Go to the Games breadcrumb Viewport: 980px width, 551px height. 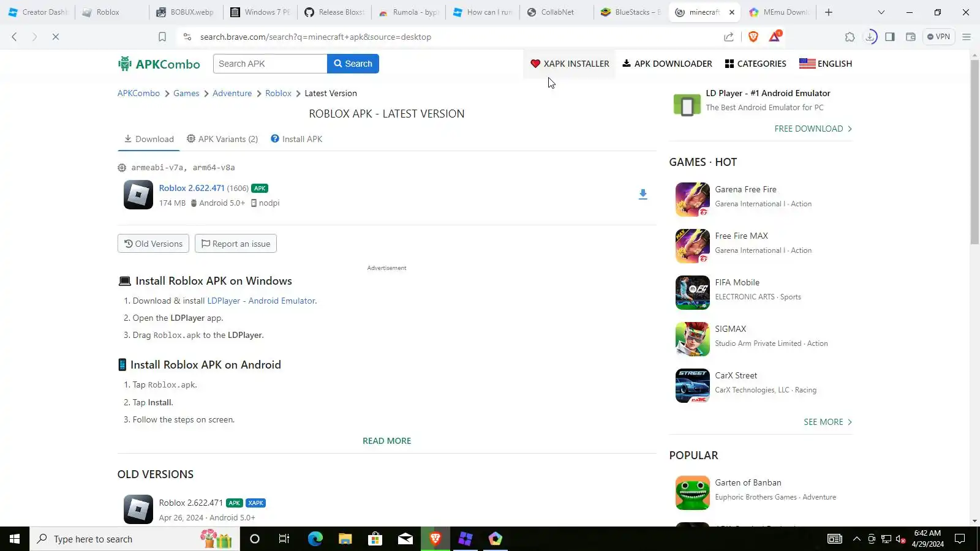[186, 93]
